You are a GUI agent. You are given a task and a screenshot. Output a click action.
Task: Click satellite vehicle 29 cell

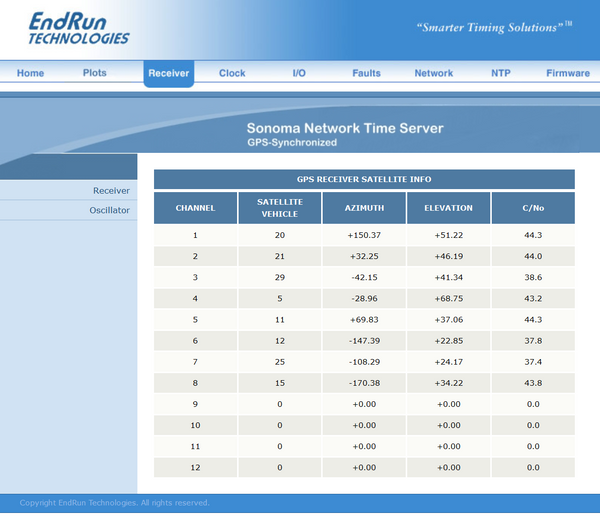click(x=280, y=277)
